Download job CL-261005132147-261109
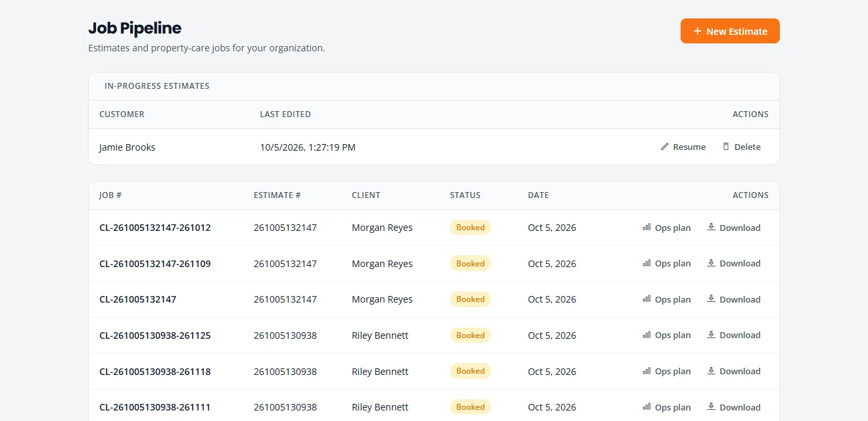The image size is (868, 421). (733, 263)
